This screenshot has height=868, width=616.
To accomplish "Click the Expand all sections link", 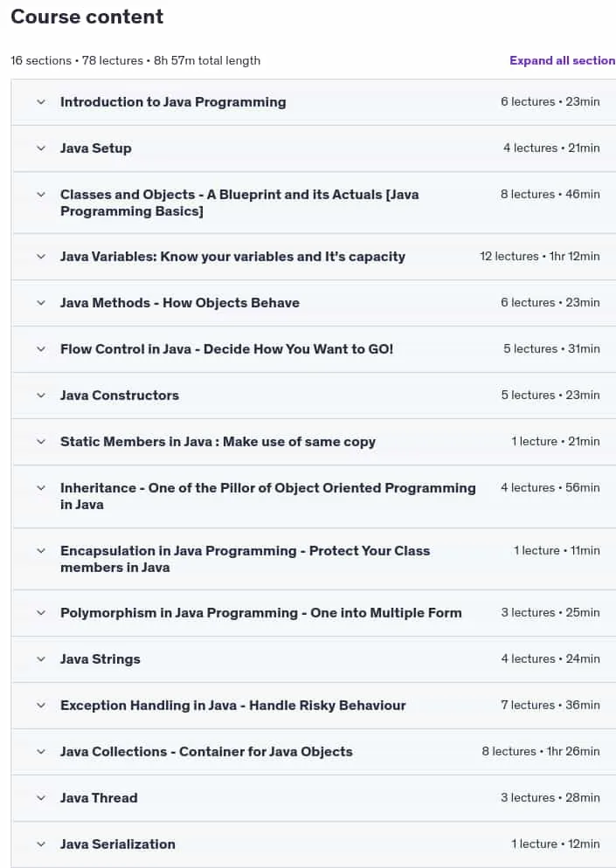I will pyautogui.click(x=563, y=60).
